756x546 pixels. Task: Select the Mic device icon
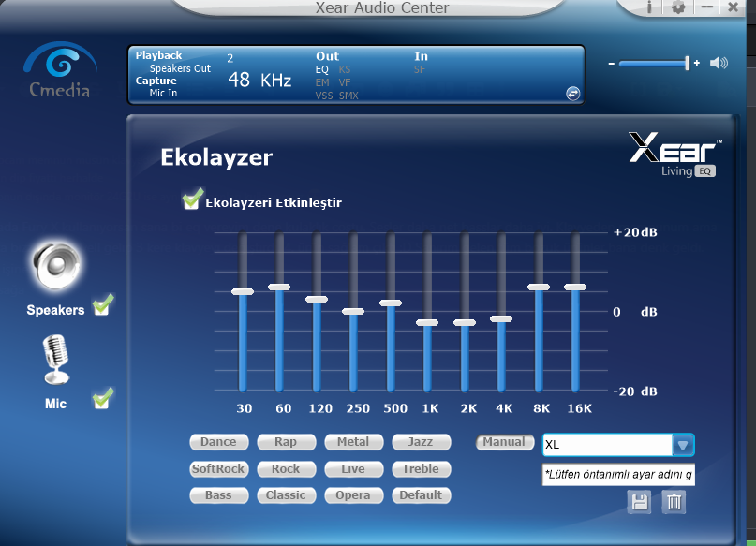coord(56,360)
